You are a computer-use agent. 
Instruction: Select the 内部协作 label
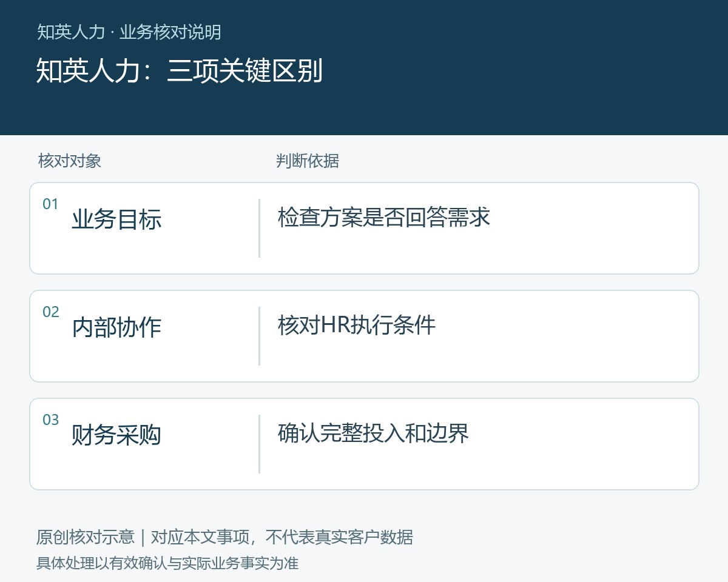click(x=116, y=327)
